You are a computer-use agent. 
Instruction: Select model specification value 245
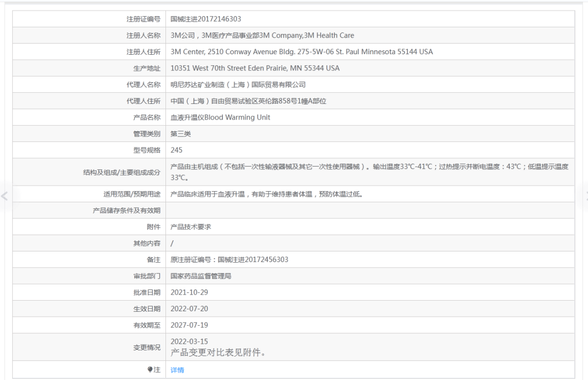(x=176, y=150)
